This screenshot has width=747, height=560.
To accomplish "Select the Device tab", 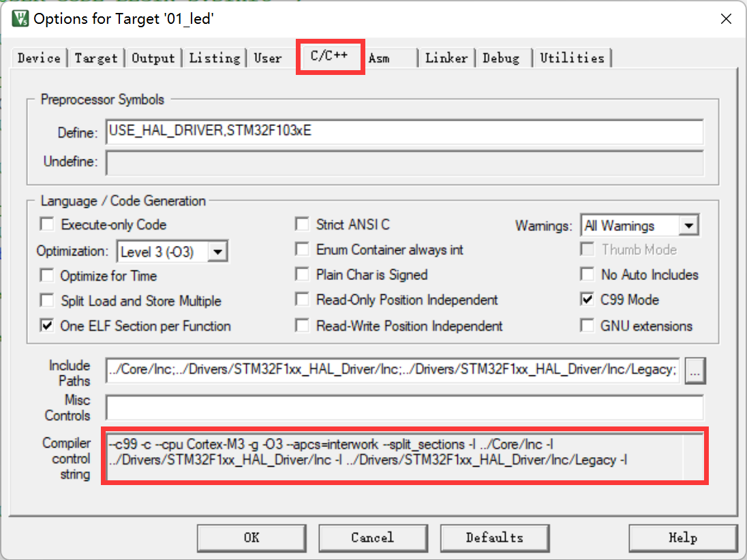I will 39,58.
